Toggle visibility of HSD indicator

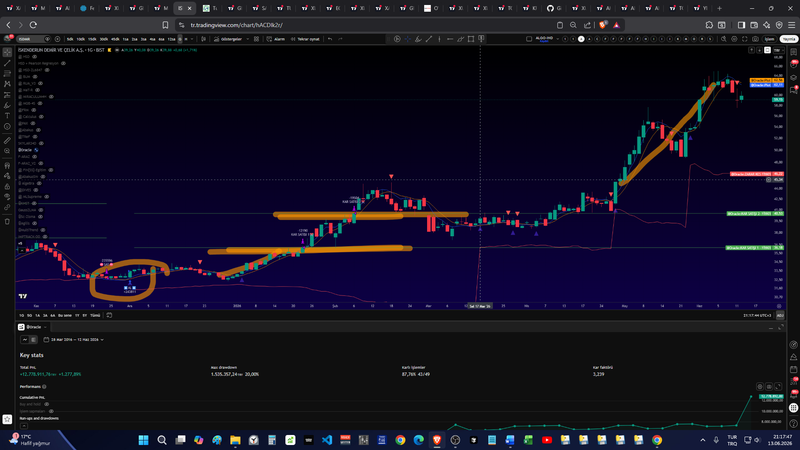coord(34,57)
